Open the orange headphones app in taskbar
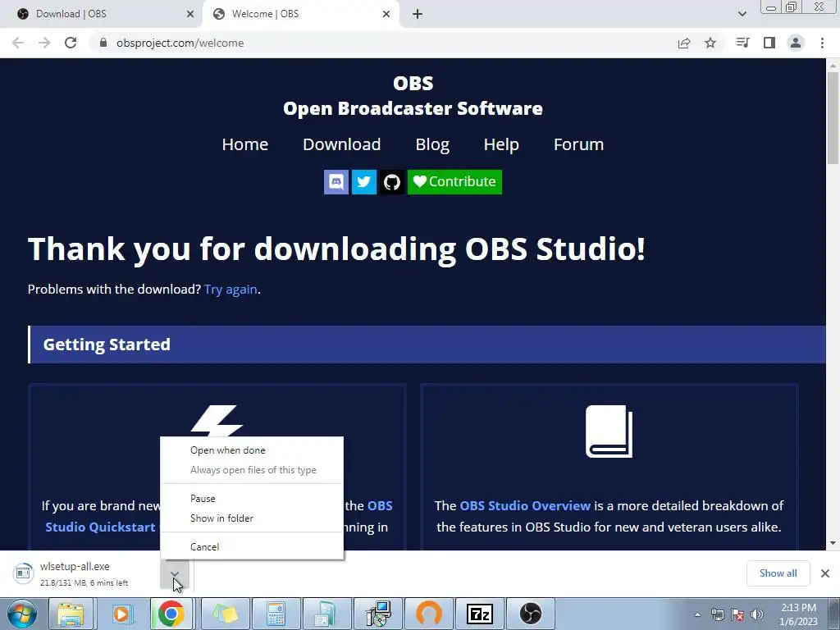This screenshot has height=630, width=840. pos(429,614)
